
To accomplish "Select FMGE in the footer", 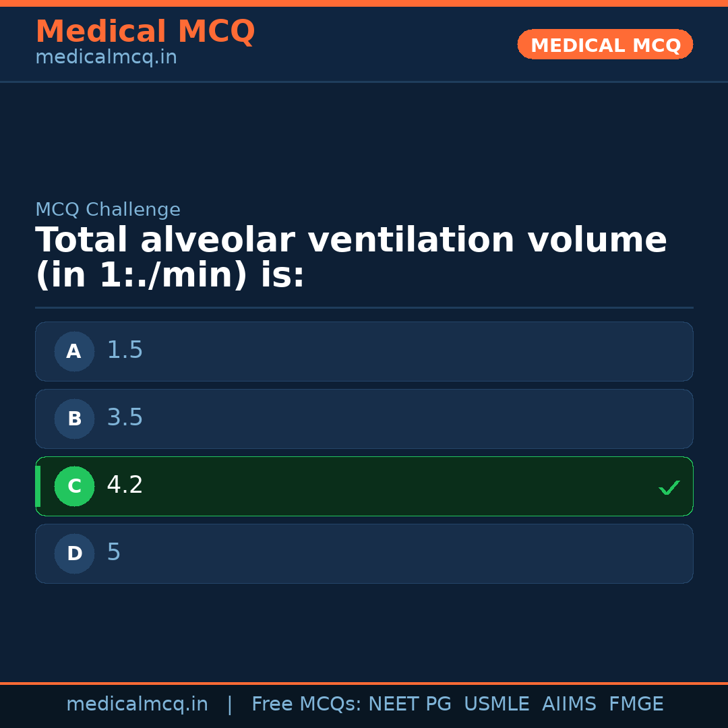I will pos(636,704).
